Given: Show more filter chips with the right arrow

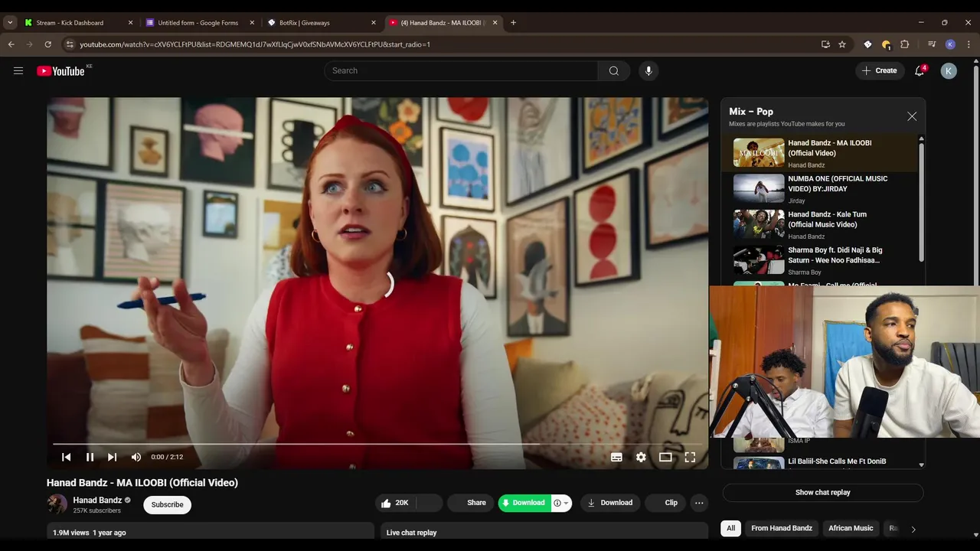Looking at the screenshot, I should (913, 529).
